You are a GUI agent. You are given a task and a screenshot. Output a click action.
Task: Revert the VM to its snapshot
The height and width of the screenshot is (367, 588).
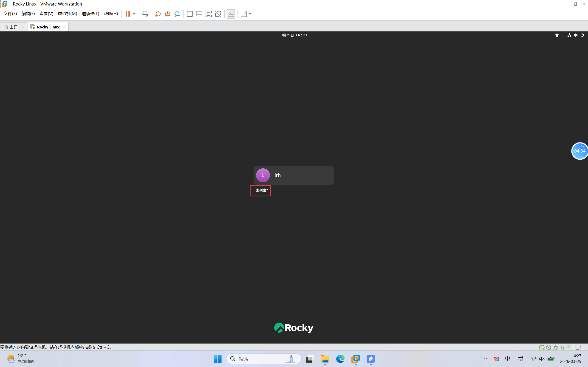pyautogui.click(x=167, y=14)
